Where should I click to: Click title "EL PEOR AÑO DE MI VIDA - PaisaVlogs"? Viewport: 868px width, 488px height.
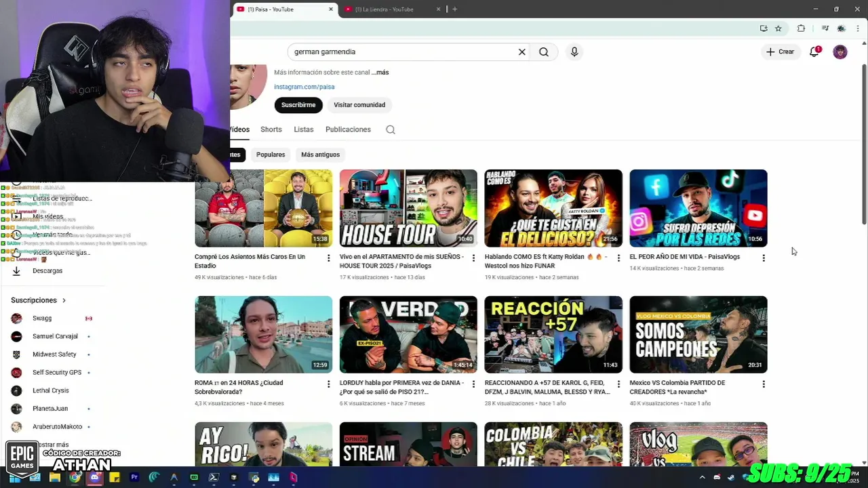(x=684, y=257)
